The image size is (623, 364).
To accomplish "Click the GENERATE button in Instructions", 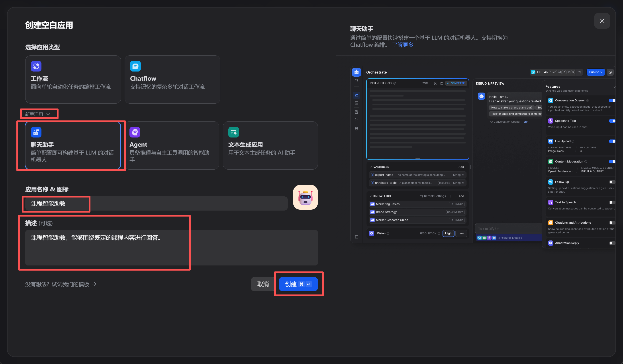I will 456,83.
